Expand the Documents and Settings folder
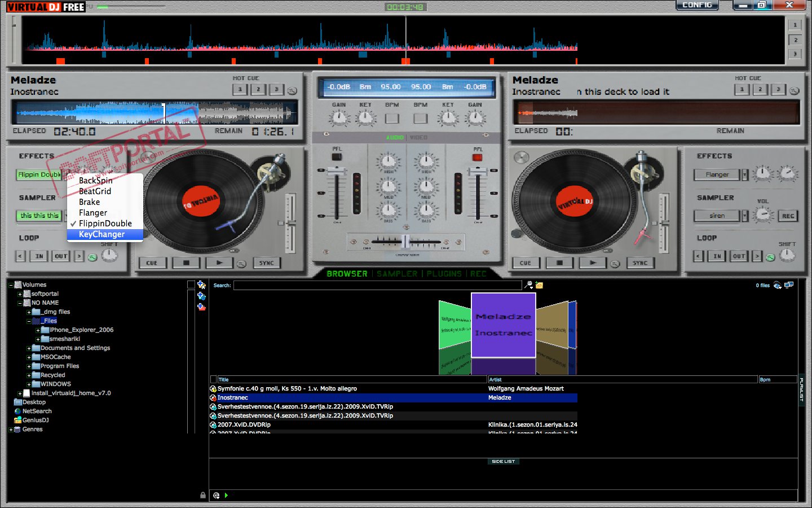 (x=29, y=348)
